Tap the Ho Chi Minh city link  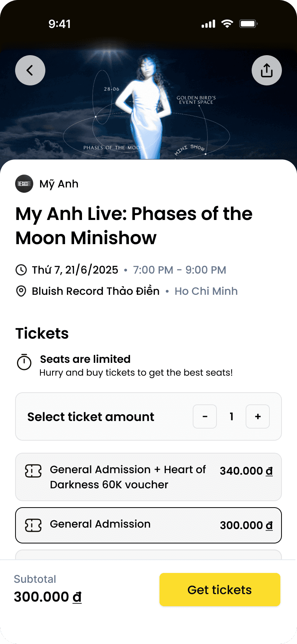click(206, 291)
